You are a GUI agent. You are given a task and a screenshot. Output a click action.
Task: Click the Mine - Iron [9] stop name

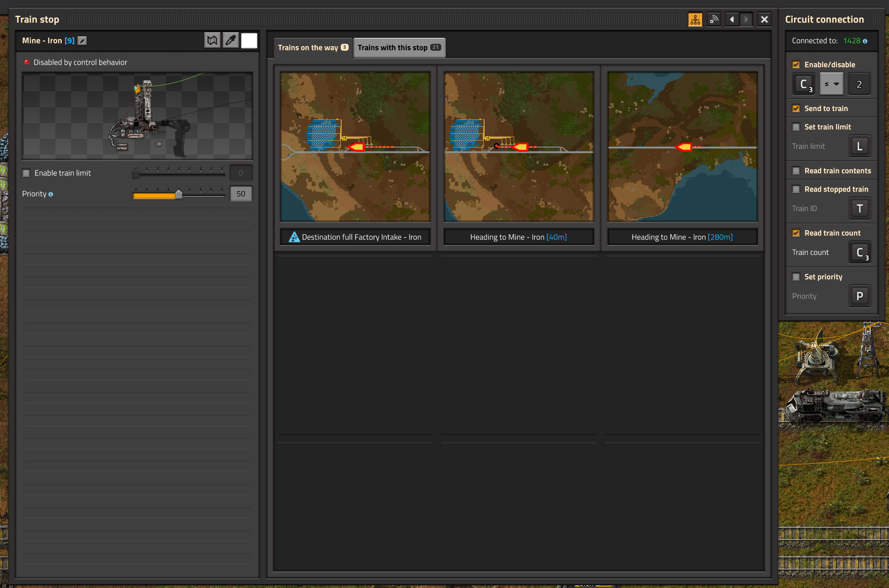click(x=48, y=41)
